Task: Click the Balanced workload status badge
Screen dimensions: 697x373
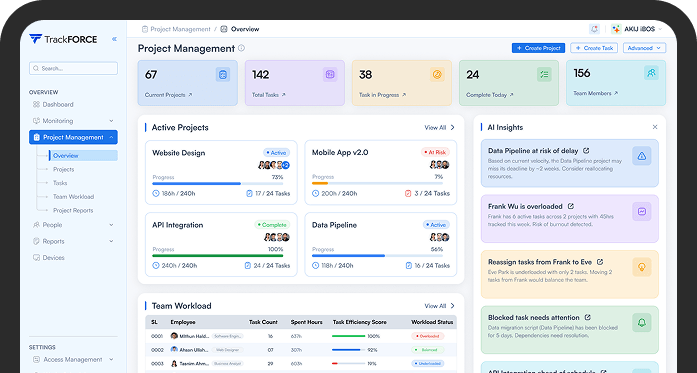Action: (427, 350)
